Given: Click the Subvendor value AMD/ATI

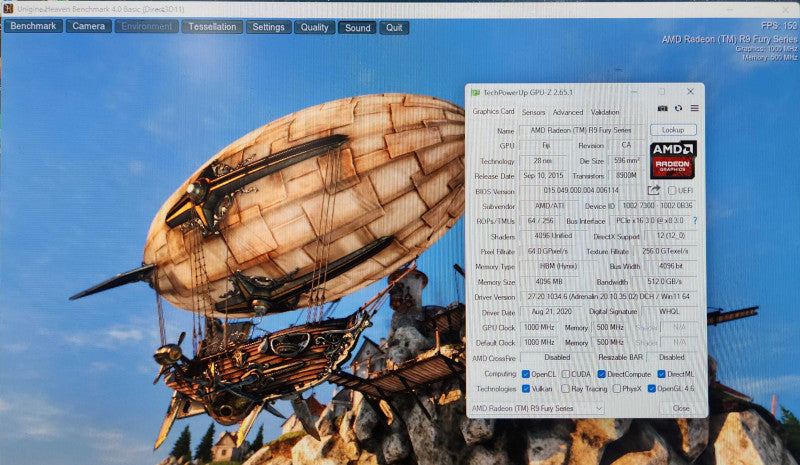Looking at the screenshot, I should tap(549, 206).
